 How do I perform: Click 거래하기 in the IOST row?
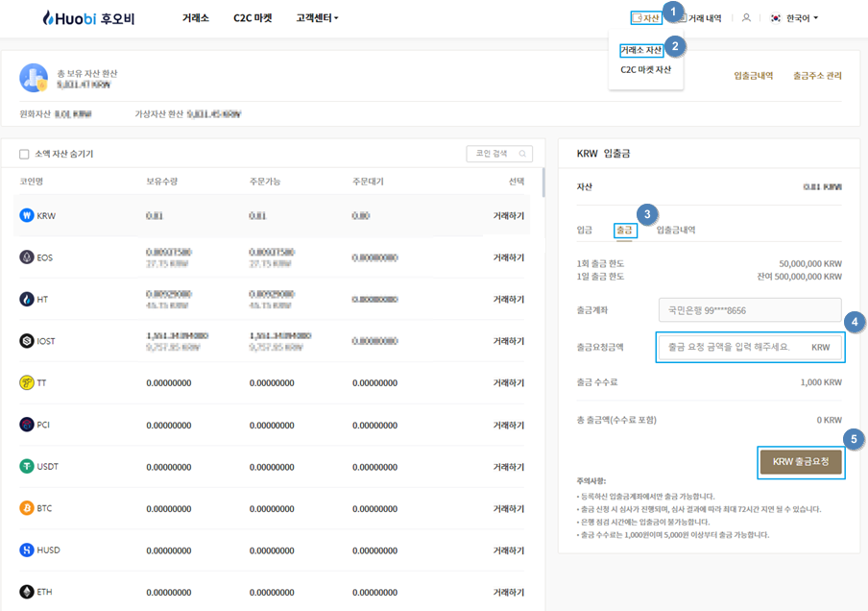point(508,341)
